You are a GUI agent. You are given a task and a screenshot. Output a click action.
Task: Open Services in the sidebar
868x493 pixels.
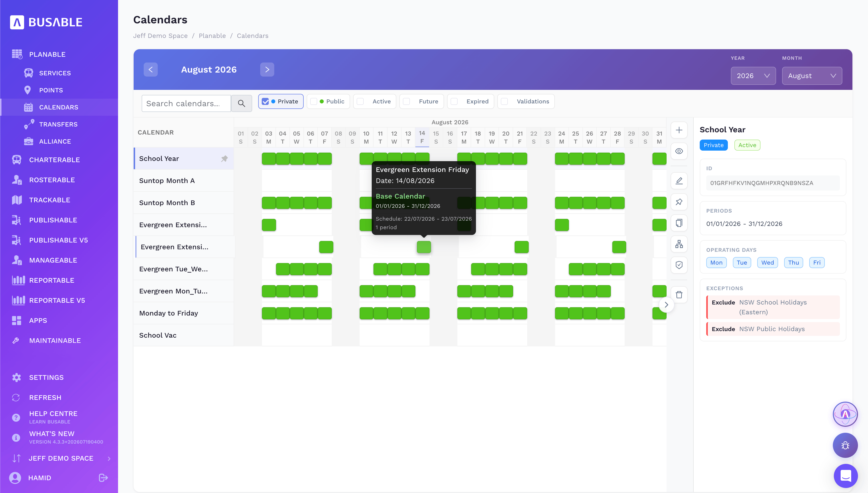[x=55, y=73]
